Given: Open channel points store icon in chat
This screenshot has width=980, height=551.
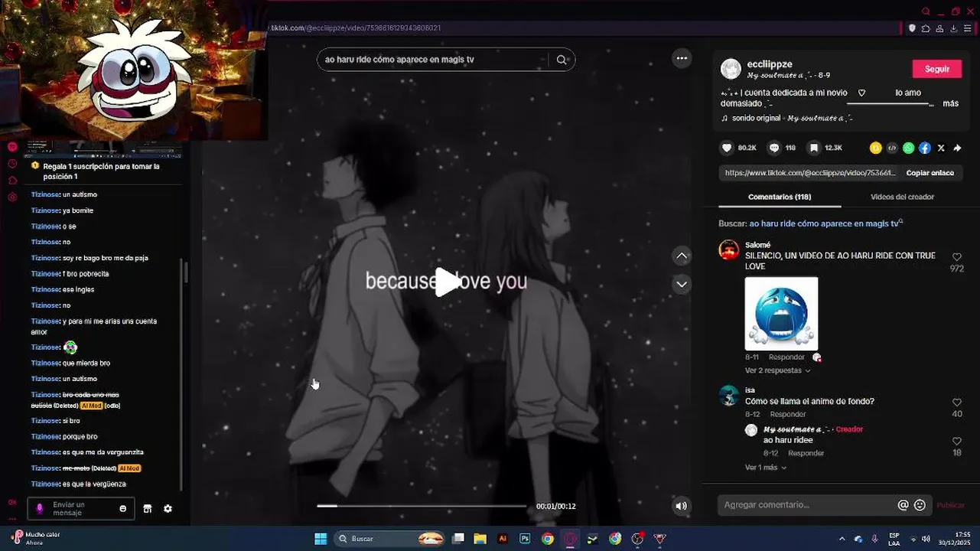Looking at the screenshot, I should tap(148, 509).
